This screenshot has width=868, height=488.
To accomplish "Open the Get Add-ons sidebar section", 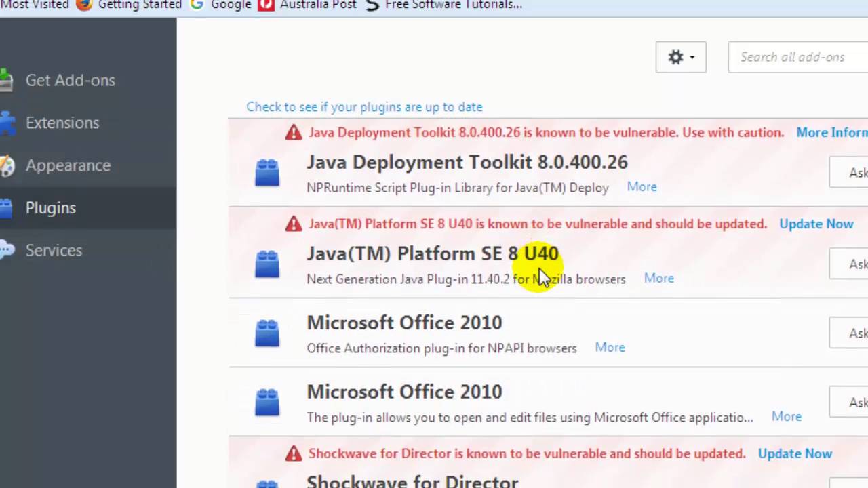I will (71, 80).
